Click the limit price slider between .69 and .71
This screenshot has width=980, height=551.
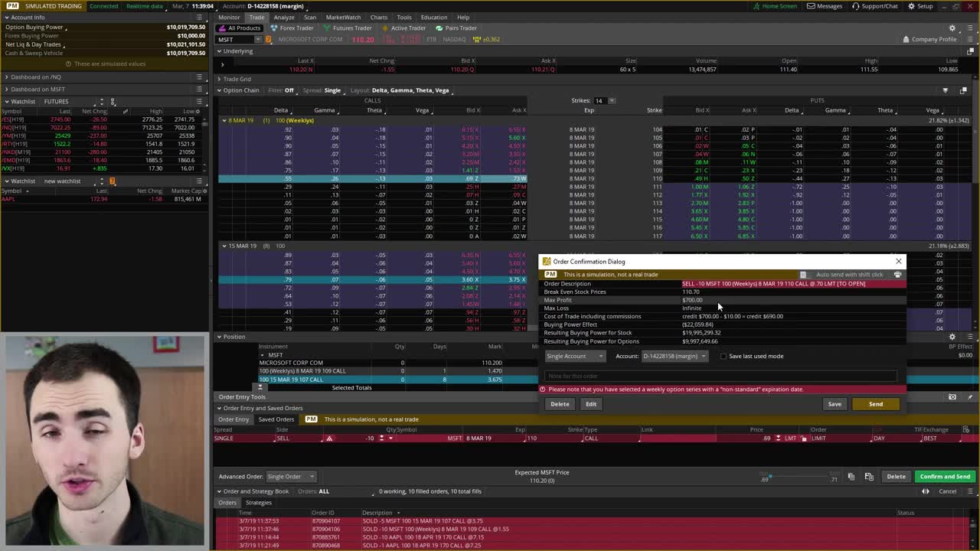click(x=800, y=476)
